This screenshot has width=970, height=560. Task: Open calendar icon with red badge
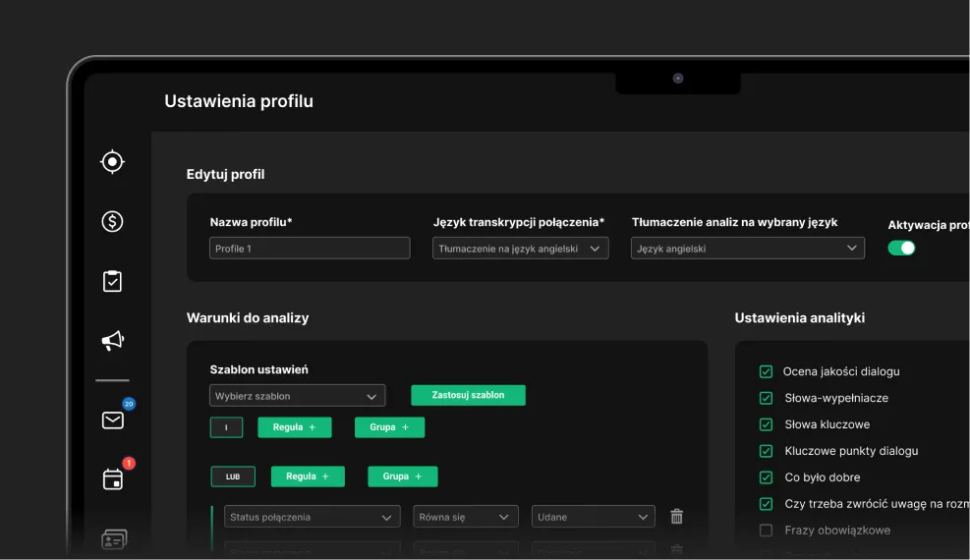pyautogui.click(x=113, y=479)
